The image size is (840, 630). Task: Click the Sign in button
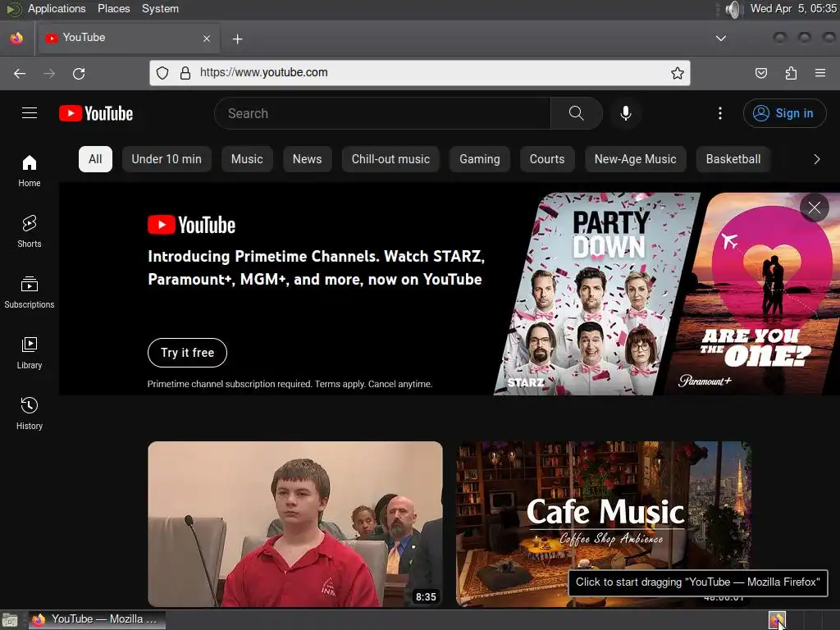(x=784, y=113)
